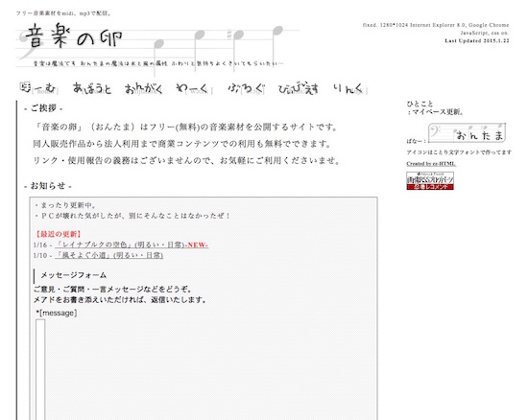
Task: Click the - ご挨拶 - section heading
Action: coord(43,108)
